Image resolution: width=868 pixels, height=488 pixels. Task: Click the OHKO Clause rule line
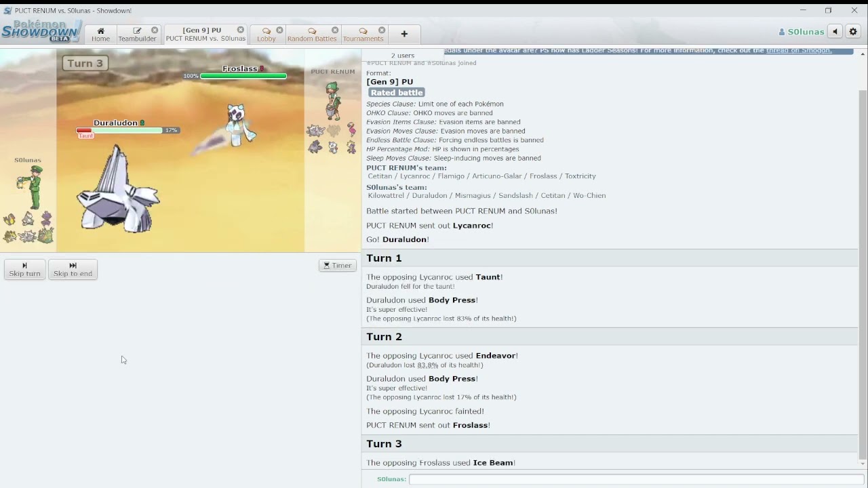(x=429, y=113)
